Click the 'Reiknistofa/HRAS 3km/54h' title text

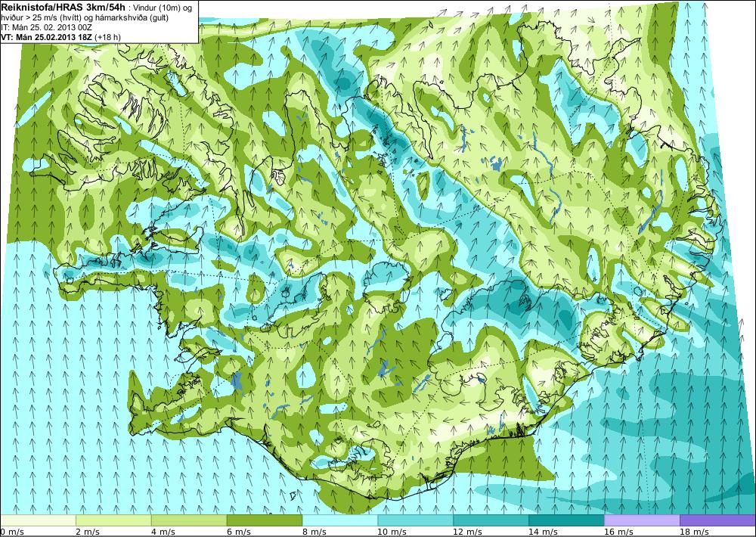pos(64,6)
